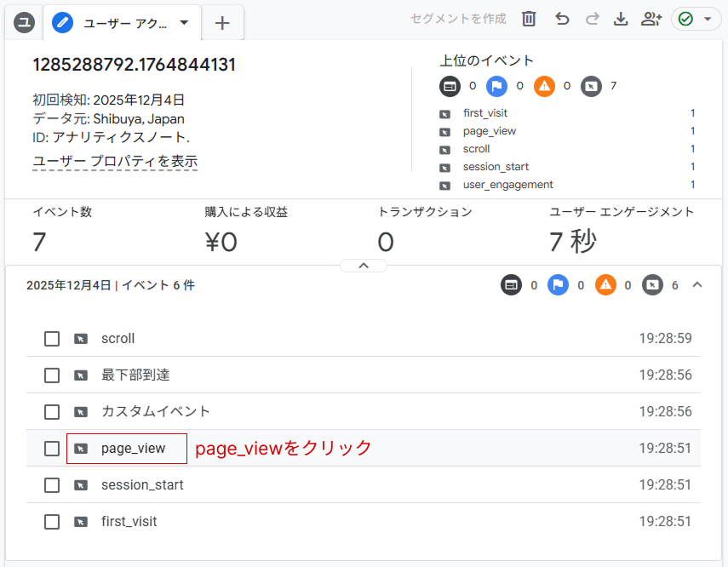The image size is (728, 567).
Task: Check the scroll event checkbox
Action: point(52,339)
